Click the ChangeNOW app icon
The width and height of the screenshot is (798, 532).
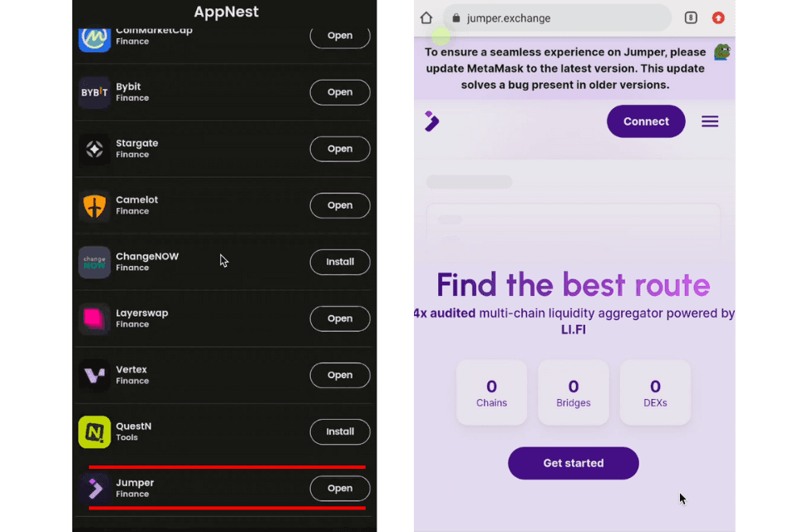(94, 262)
